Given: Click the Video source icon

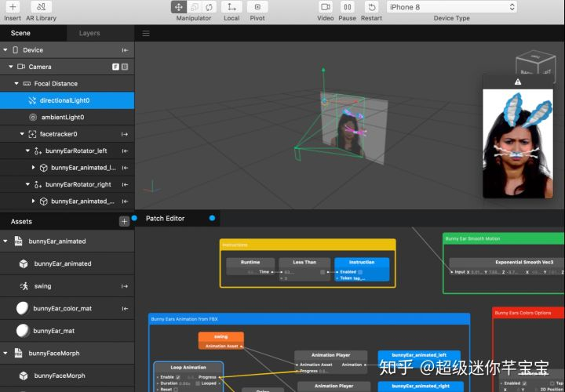Looking at the screenshot, I should (326, 7).
